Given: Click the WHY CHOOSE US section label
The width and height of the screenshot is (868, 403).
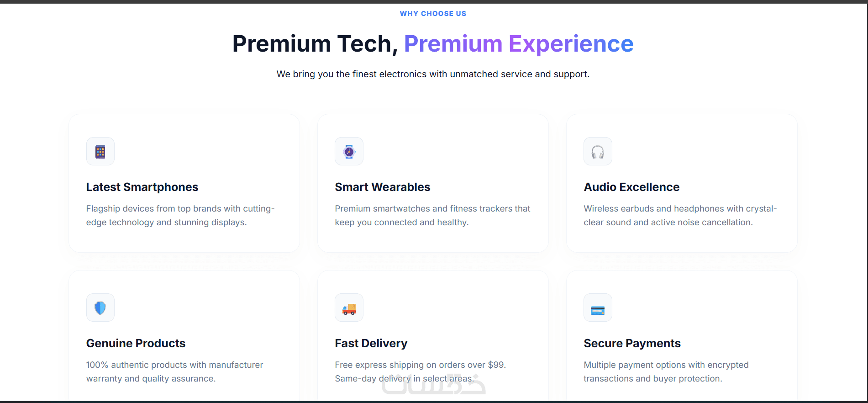Looking at the screenshot, I should 433,14.
